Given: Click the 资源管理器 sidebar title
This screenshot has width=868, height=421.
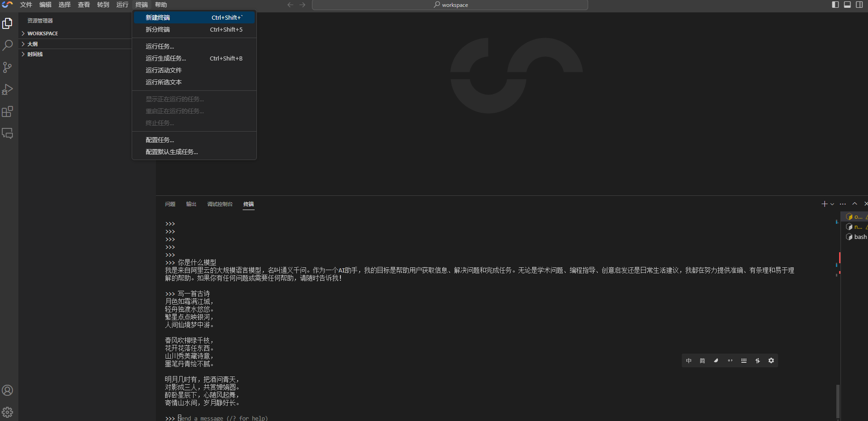Looking at the screenshot, I should pos(40,21).
